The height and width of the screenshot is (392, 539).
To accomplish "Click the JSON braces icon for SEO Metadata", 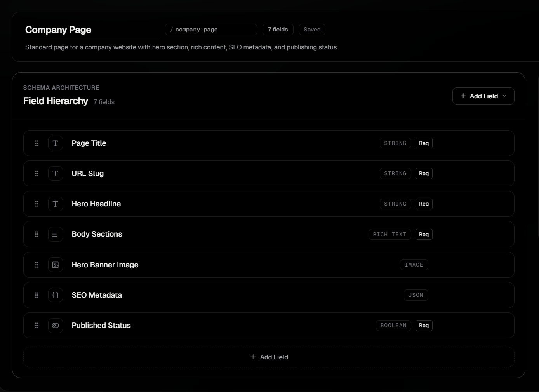I will [x=56, y=295].
